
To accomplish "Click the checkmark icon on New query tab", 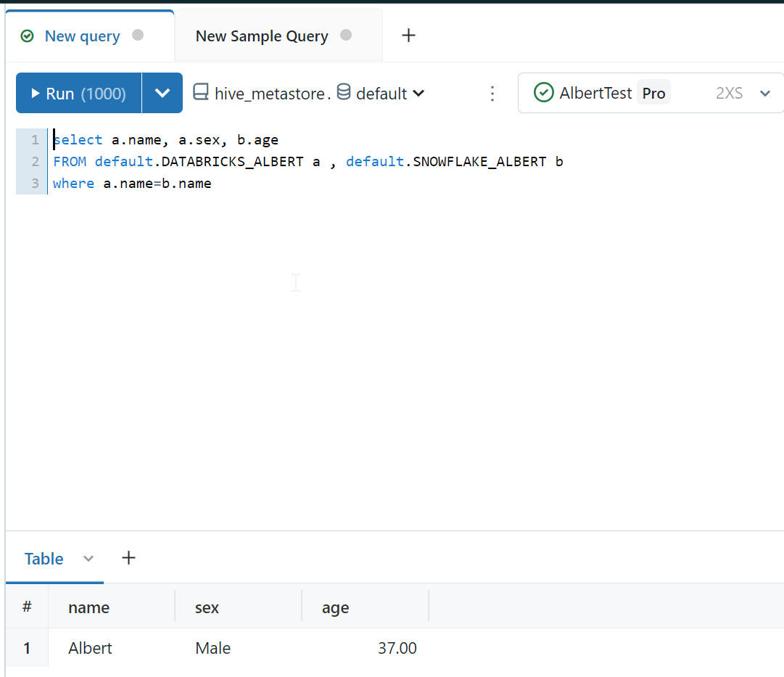I will 27,34.
